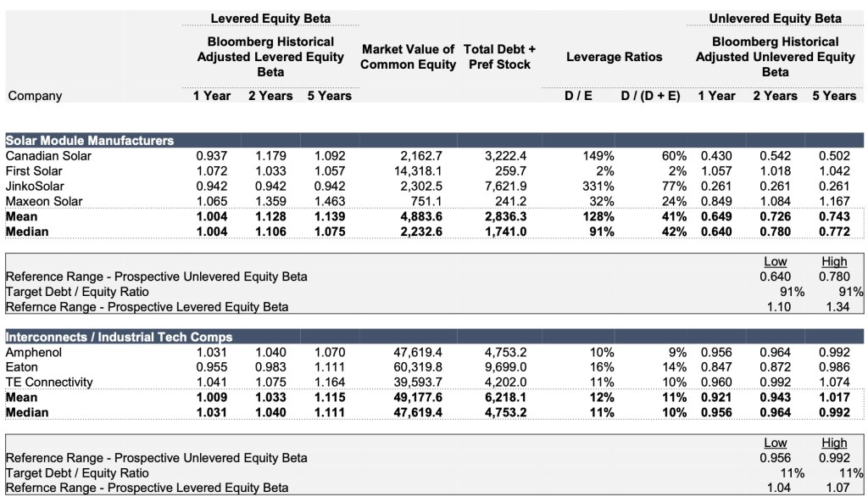This screenshot has width=868, height=497.
Task: Click the Company column header
Action: (x=35, y=96)
